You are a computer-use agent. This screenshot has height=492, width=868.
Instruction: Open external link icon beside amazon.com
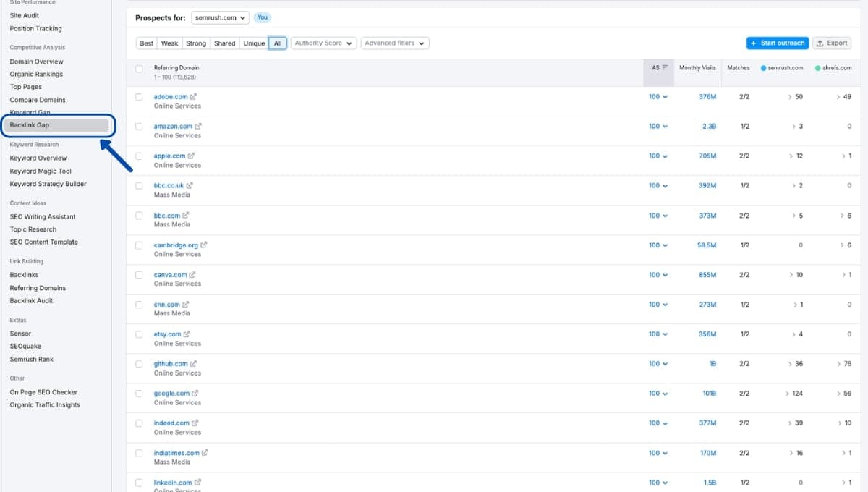(198, 127)
